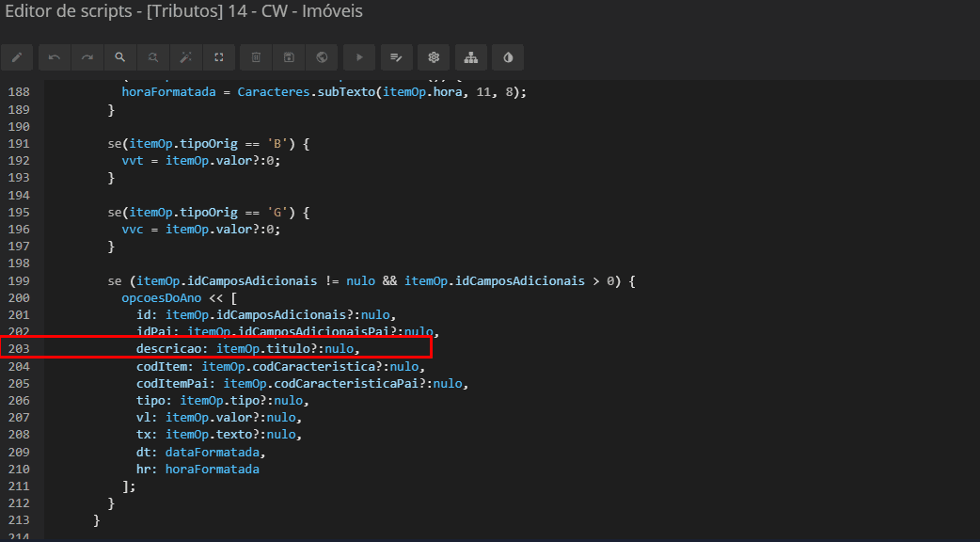Open search with the magnifying glass icon
980x542 pixels.
(120, 57)
